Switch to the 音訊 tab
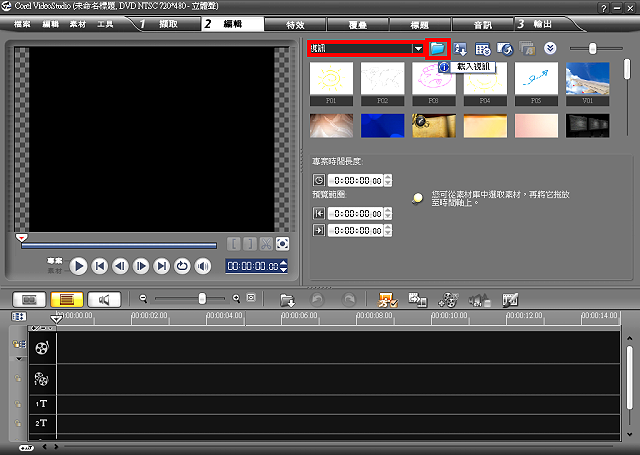 tap(482, 25)
